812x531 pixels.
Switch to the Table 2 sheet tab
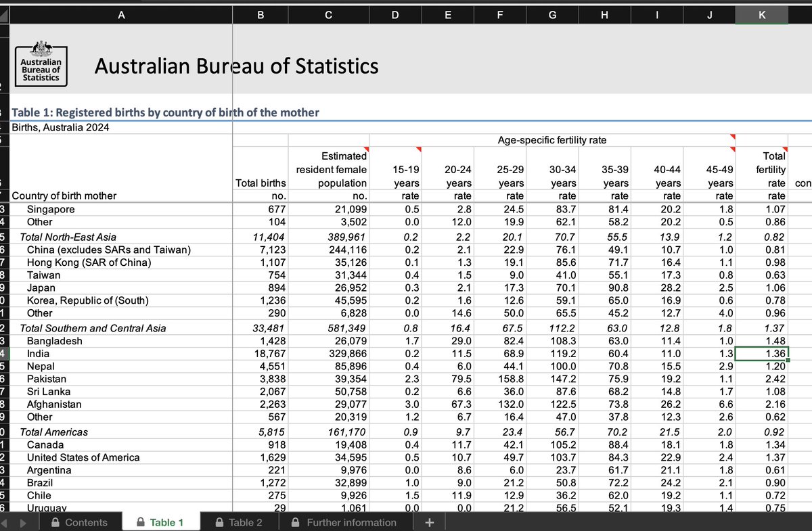tap(238, 522)
